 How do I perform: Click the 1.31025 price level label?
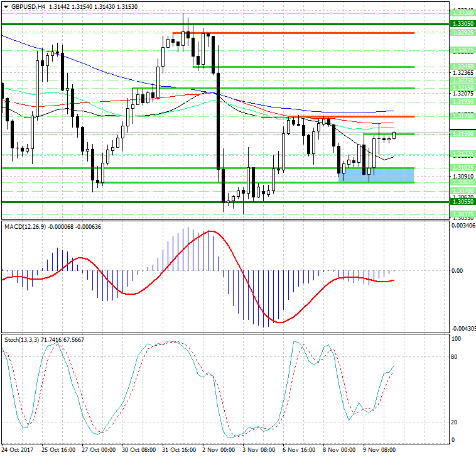coord(462,168)
